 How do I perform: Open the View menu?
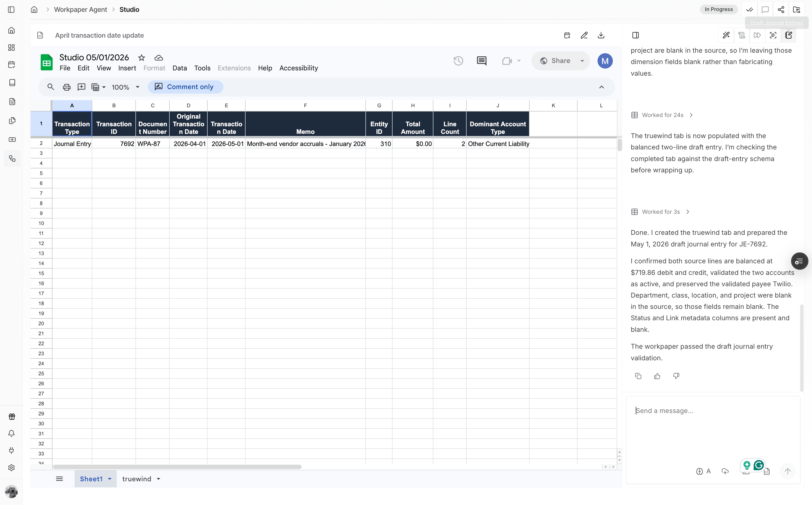point(104,68)
